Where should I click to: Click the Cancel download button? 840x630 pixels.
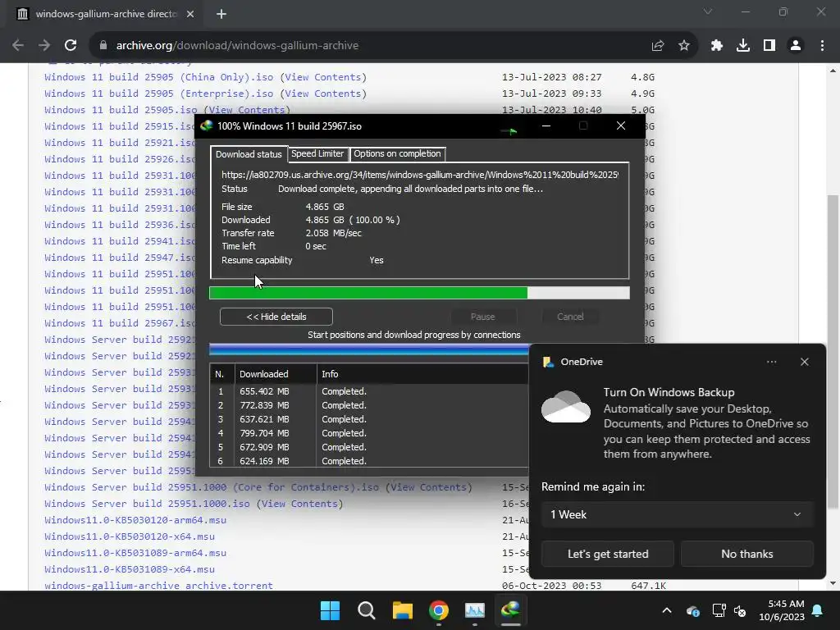[x=570, y=317]
